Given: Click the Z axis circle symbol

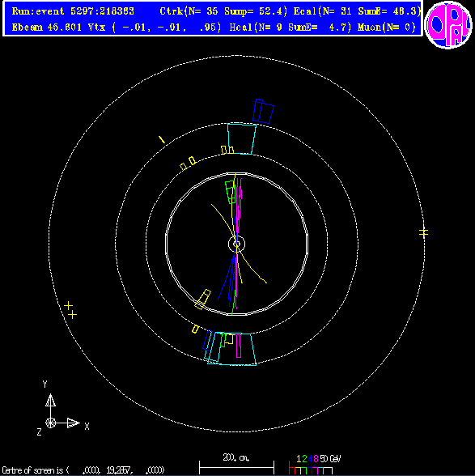Looking at the screenshot, I should point(51,423).
